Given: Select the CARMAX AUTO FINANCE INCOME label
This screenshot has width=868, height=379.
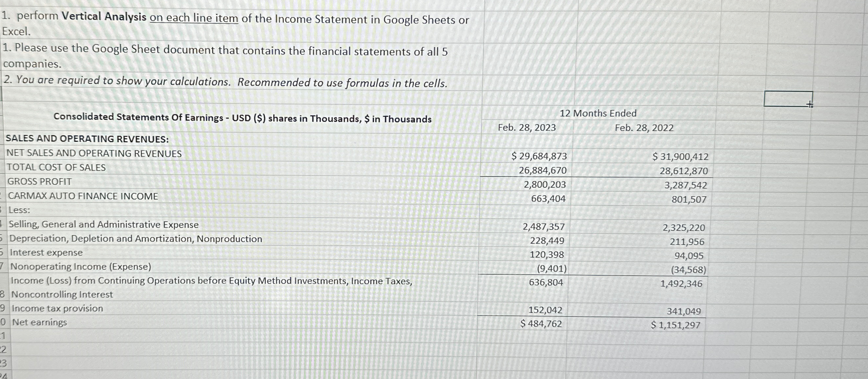Looking at the screenshot, I should [x=83, y=196].
